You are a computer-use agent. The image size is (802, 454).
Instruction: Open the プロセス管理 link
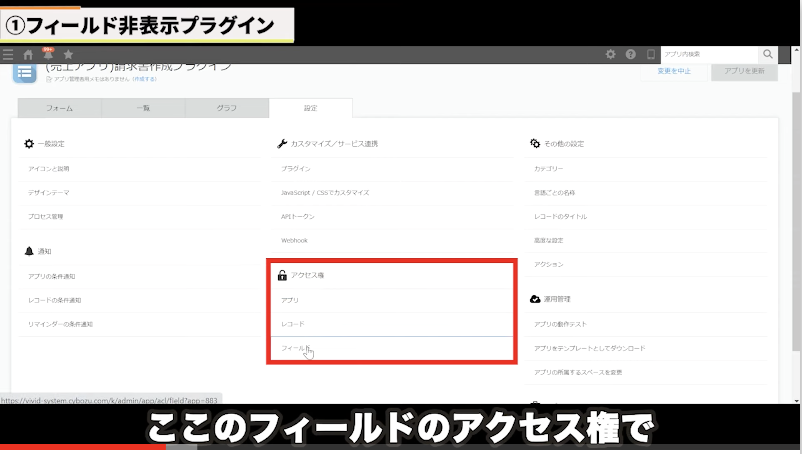point(48,216)
